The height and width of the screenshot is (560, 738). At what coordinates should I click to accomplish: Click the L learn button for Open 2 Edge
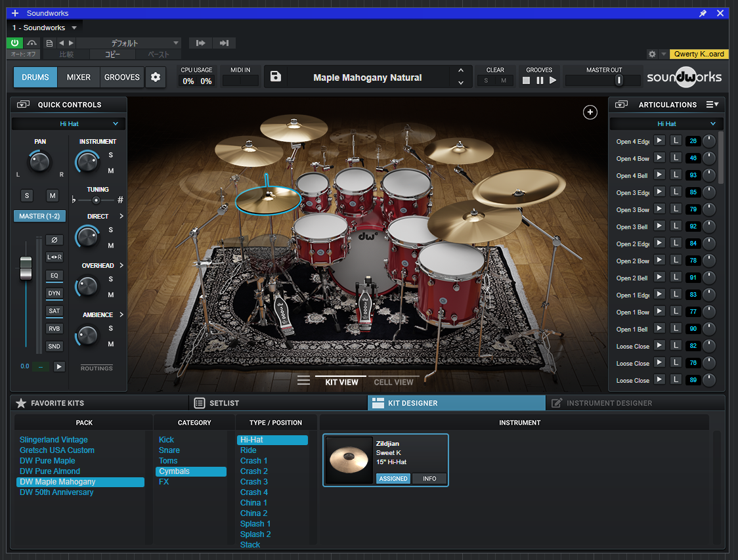(x=676, y=244)
